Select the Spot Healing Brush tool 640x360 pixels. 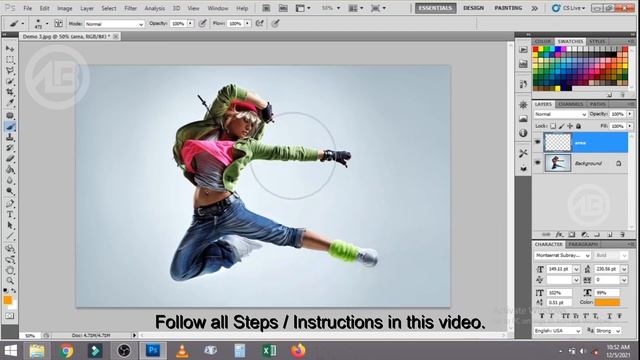tap(10, 116)
